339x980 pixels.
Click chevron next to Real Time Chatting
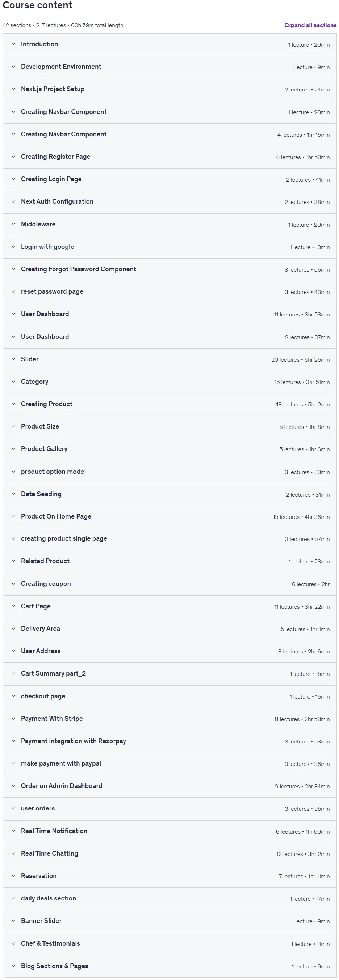coord(13,853)
